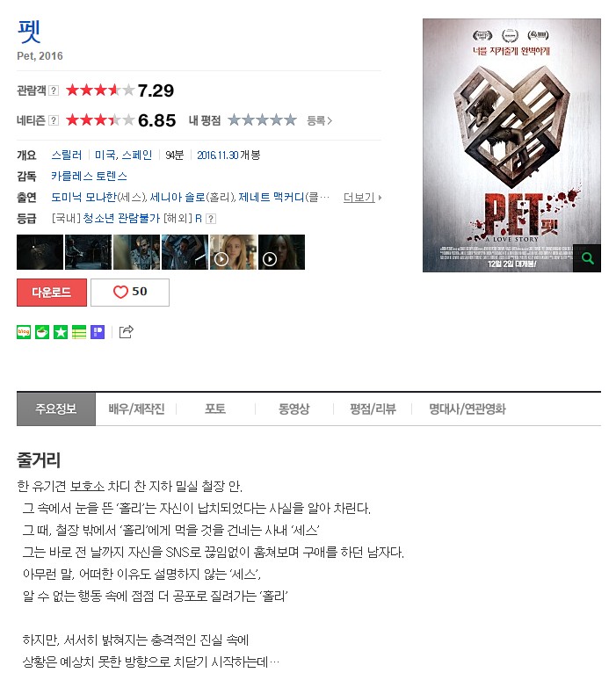Screen dimensions: 616x680
Task: Set my rating on the gray stars
Action: tap(262, 120)
